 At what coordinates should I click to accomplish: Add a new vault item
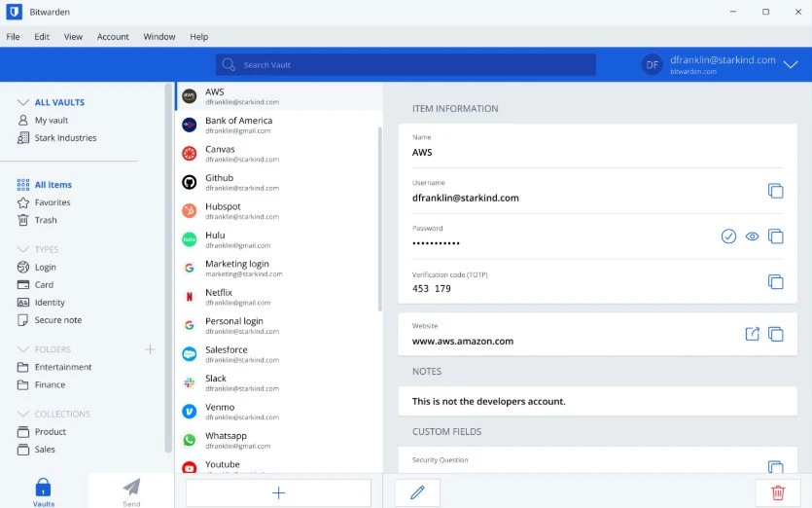click(x=278, y=492)
